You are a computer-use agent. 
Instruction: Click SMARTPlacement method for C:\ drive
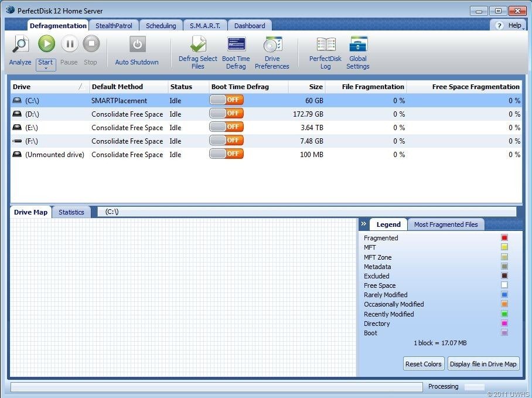119,101
